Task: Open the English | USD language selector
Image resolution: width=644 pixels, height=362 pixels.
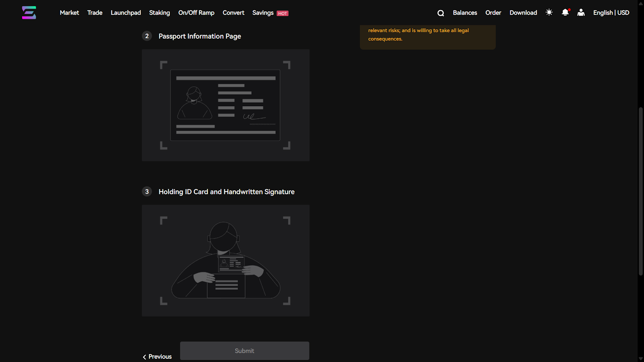Action: [x=611, y=12]
